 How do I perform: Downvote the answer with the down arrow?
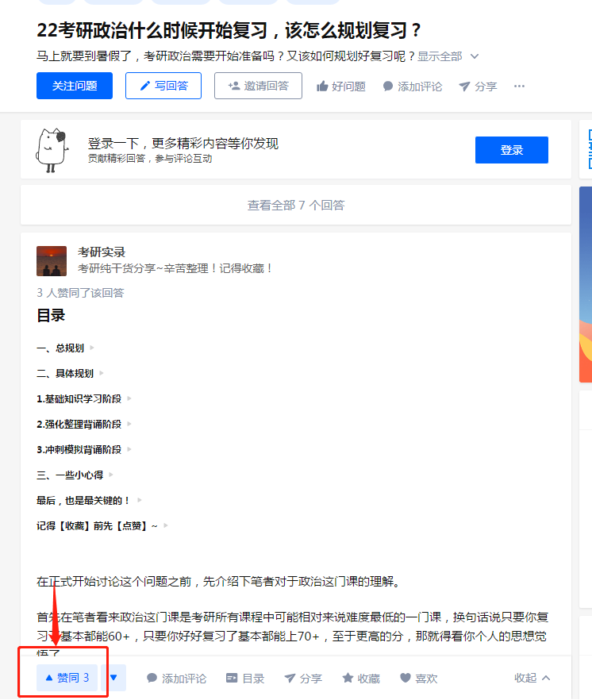coord(113,678)
